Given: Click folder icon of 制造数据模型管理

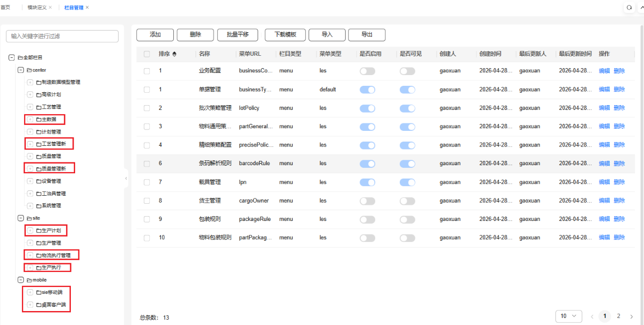Looking at the screenshot, I should point(39,82).
